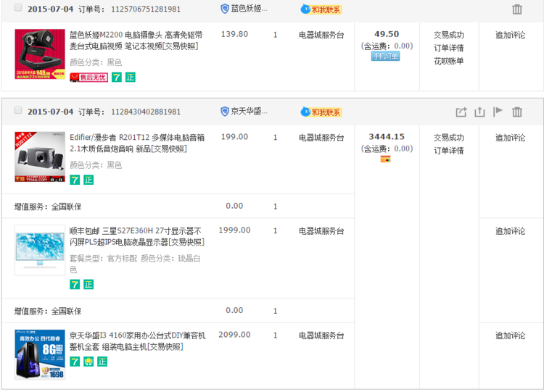Click 订单详情 for the webcam order
This screenshot has width=544, height=392.
click(448, 48)
